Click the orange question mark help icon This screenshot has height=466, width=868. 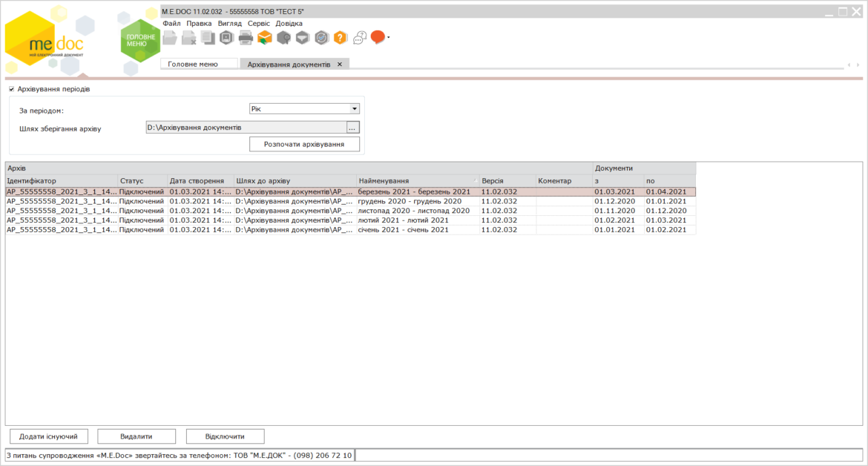point(341,38)
